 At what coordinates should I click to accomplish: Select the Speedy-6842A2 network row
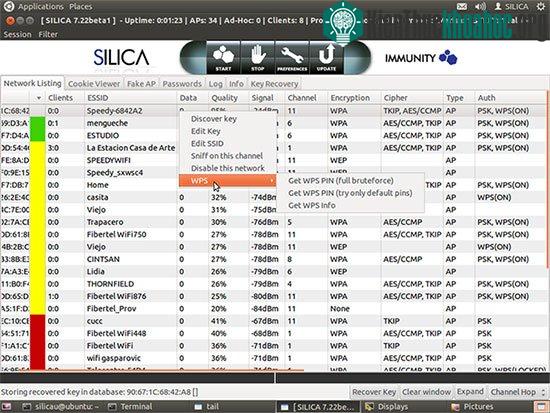(x=273, y=111)
